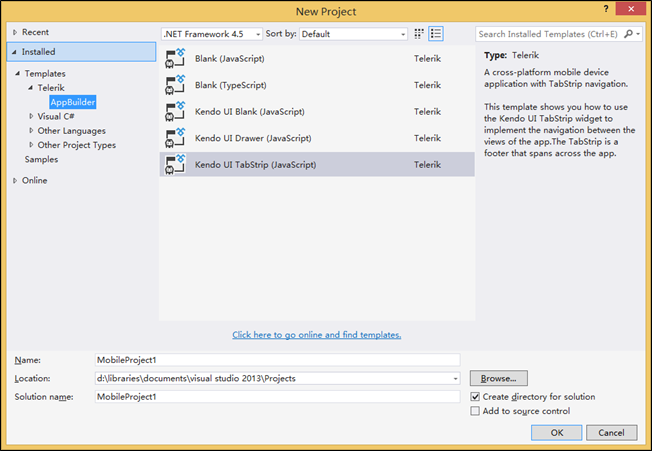This screenshot has height=451, width=652.
Task: Switch to small icons view
Action: pos(419,34)
